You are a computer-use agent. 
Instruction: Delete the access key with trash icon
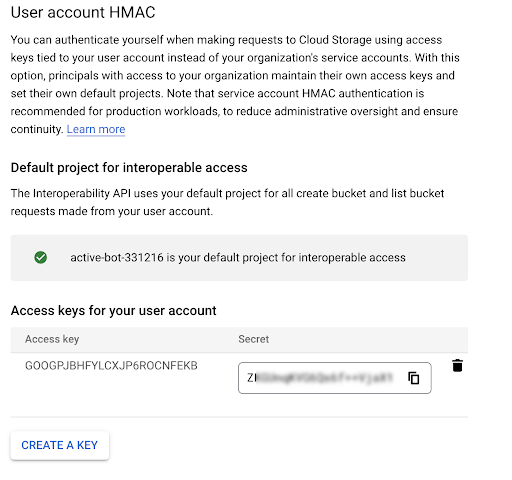coord(457,365)
